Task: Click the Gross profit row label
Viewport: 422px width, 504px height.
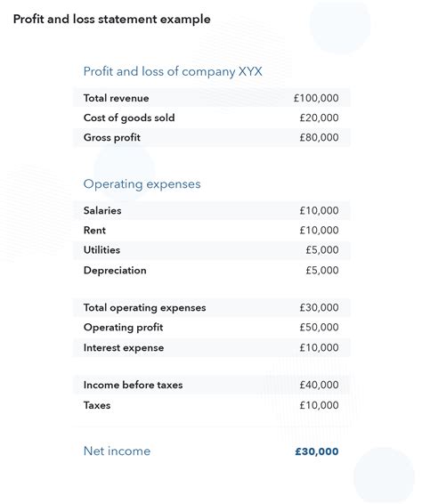Action: coord(112,138)
